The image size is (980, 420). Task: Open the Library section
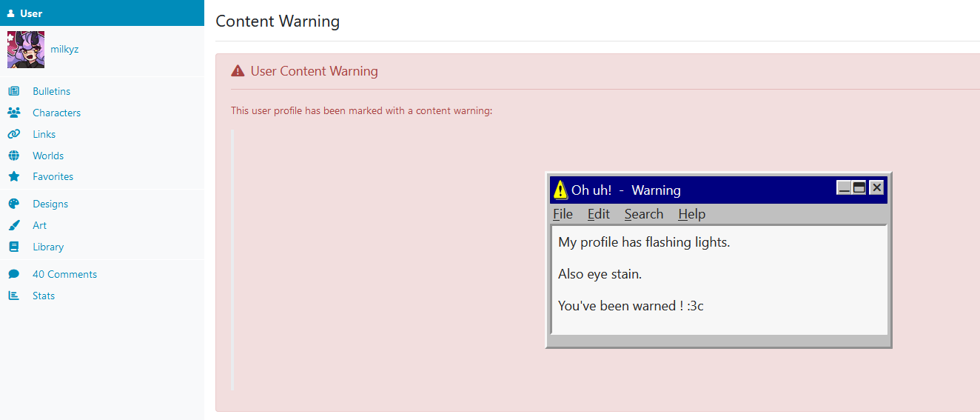[x=48, y=247]
